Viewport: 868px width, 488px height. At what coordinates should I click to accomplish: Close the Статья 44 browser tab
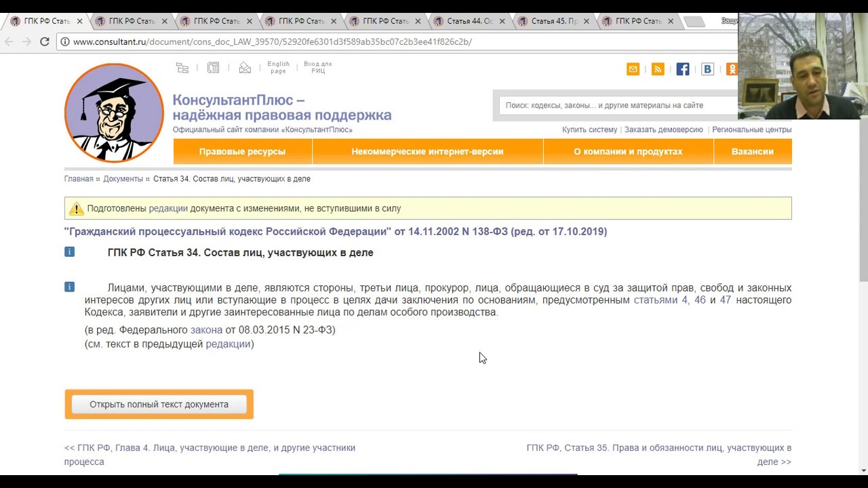click(x=502, y=21)
